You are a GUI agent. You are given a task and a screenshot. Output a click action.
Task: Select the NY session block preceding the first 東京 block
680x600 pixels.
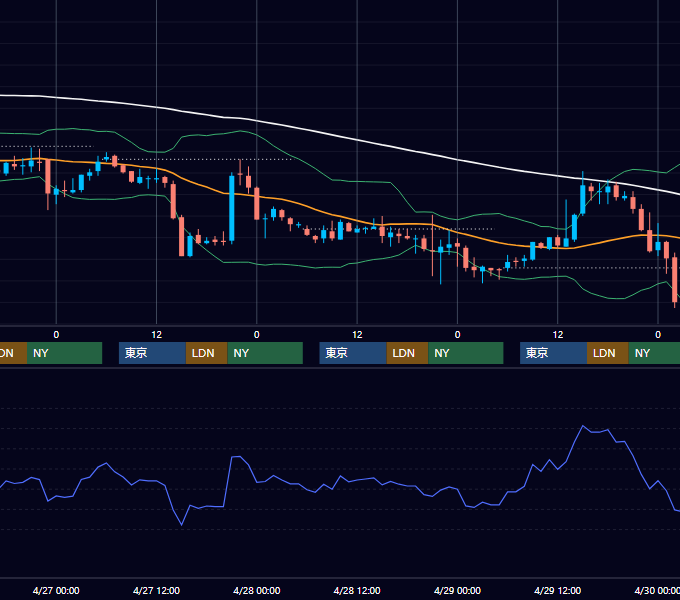64,353
